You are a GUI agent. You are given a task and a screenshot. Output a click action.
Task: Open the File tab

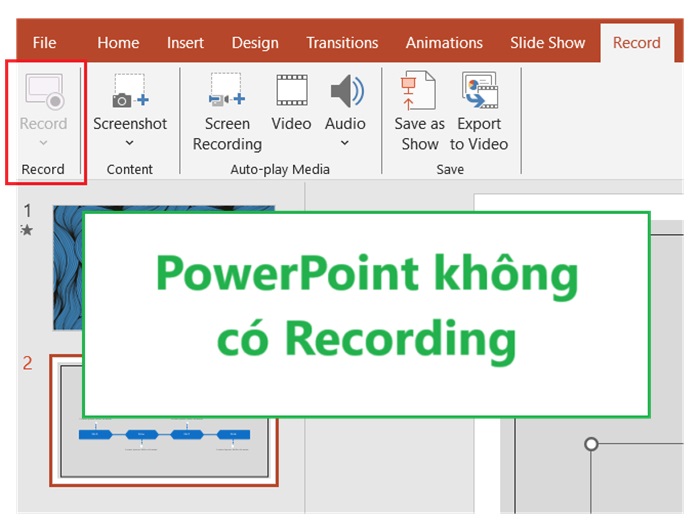point(44,43)
